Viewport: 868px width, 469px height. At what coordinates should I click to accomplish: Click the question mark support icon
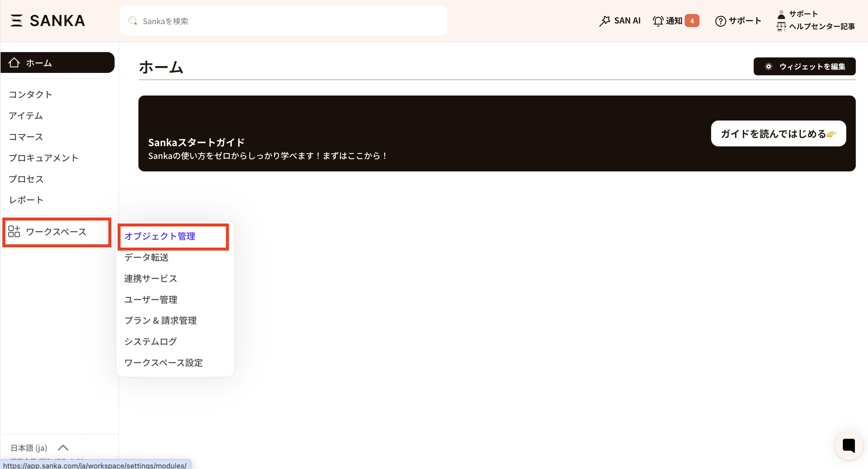coord(720,21)
